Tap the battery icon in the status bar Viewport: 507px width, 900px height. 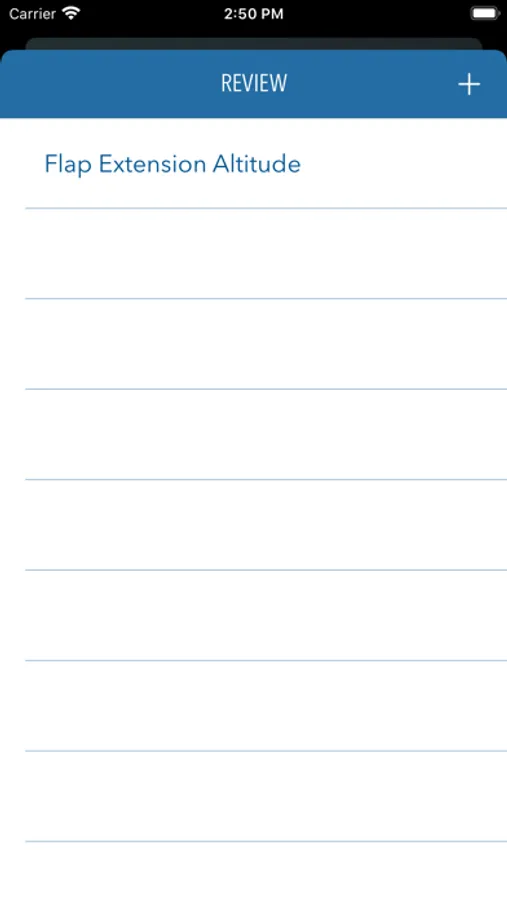tap(485, 13)
